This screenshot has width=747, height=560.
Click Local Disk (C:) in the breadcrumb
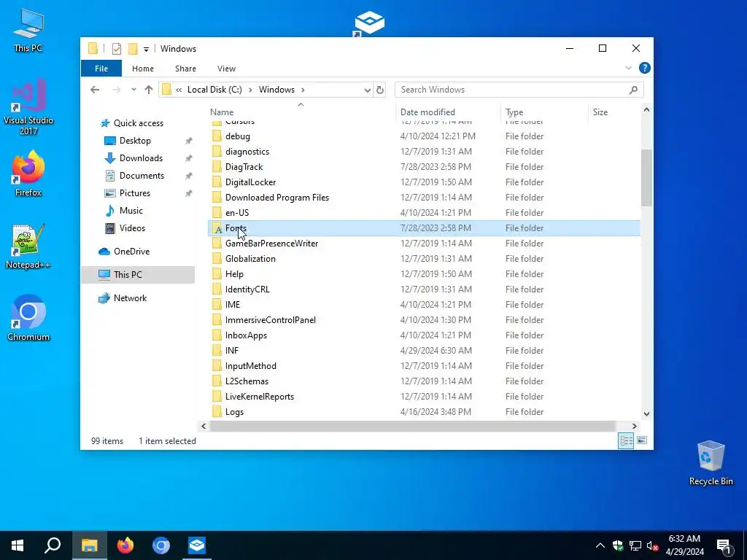tap(214, 90)
